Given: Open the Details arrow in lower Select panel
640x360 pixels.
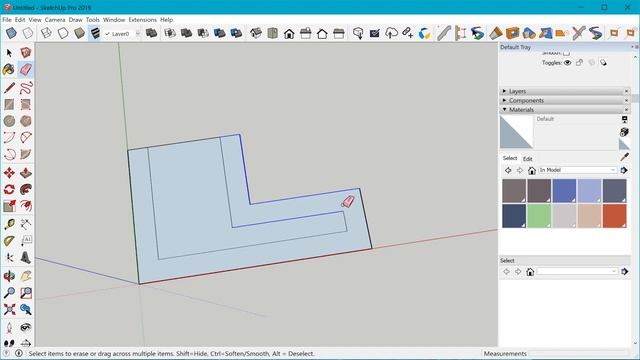Looking at the screenshot, I should point(624,271).
